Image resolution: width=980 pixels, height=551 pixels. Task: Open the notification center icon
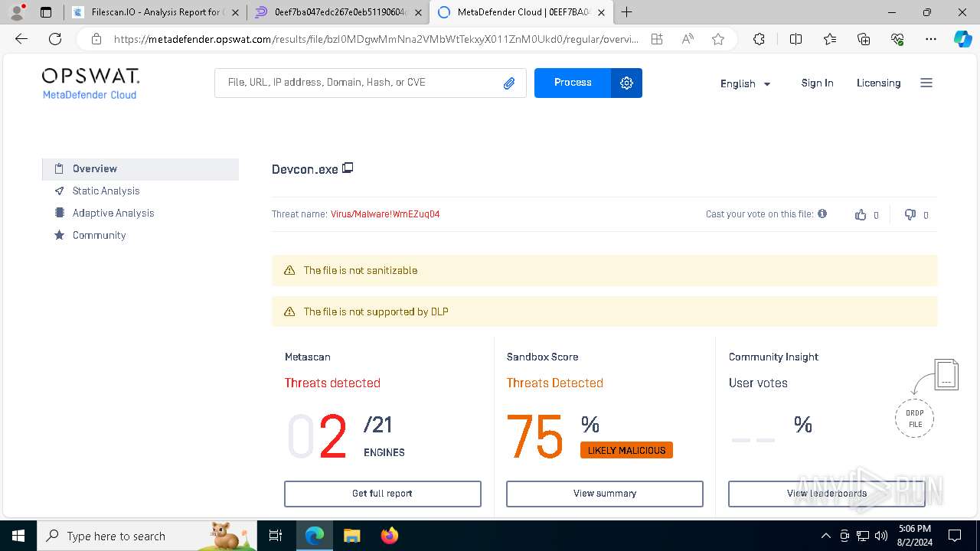coord(955,536)
